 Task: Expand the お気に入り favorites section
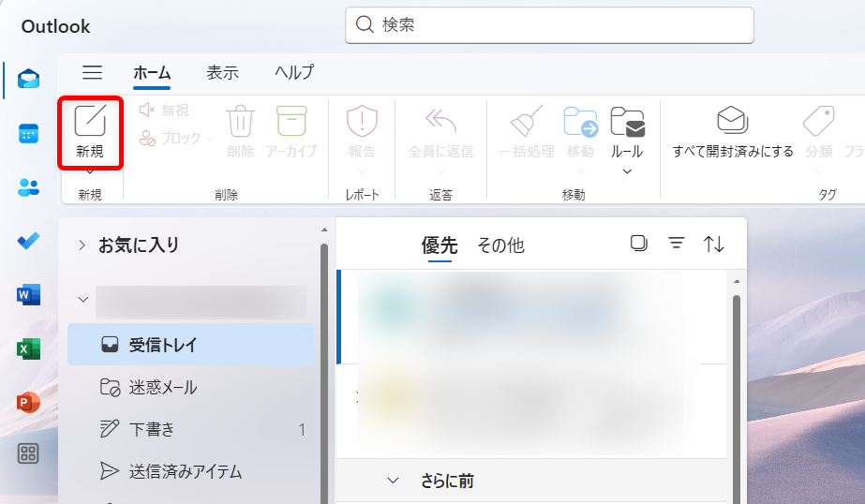tap(82, 245)
